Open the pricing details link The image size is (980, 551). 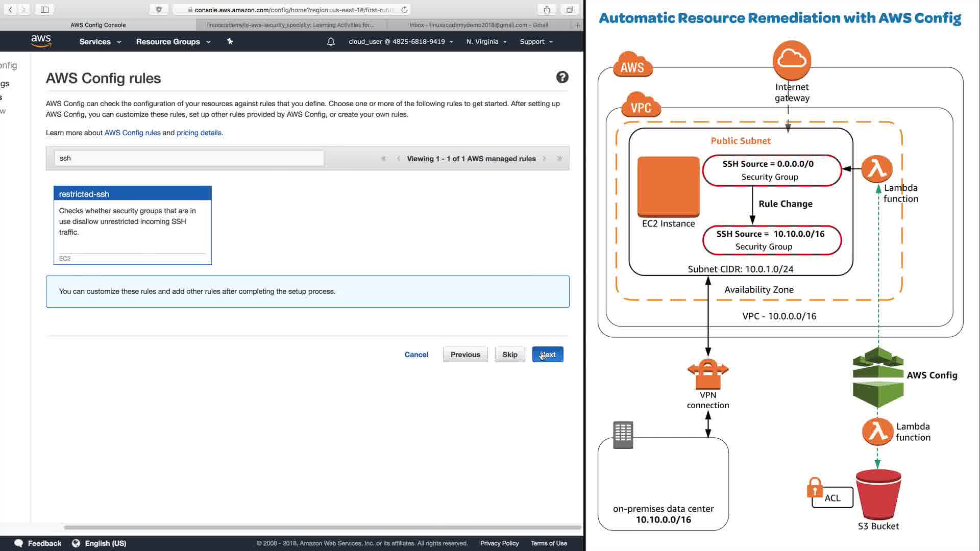[199, 133]
